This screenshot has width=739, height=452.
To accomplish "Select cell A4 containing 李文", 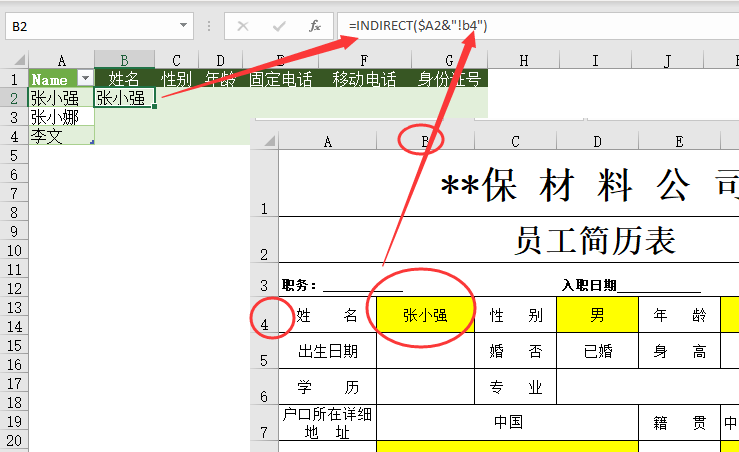I will [61, 136].
